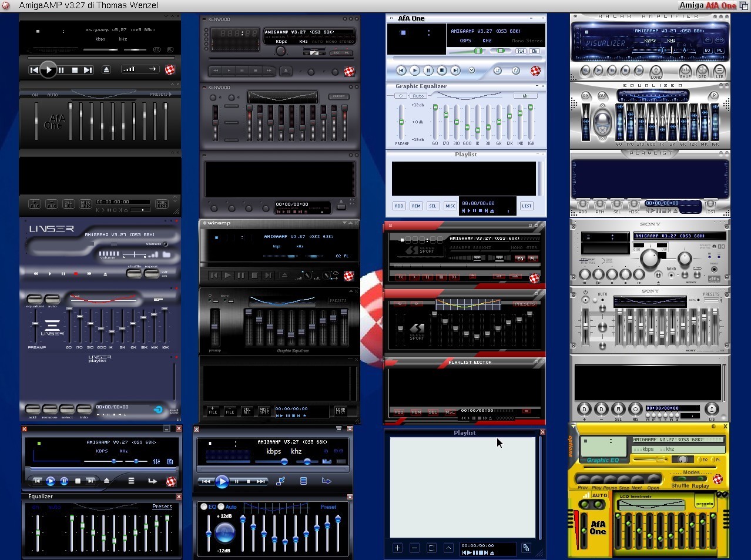Toggle Auto in the Graphic Equalizer window

[x=418, y=96]
